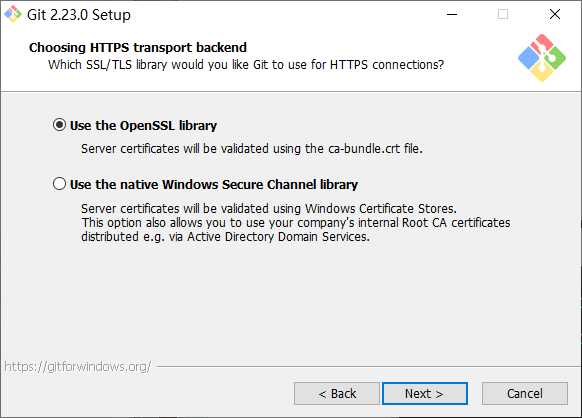582x418 pixels.
Task: Click the 'Use the OpenSSL library' label
Action: (x=143, y=125)
